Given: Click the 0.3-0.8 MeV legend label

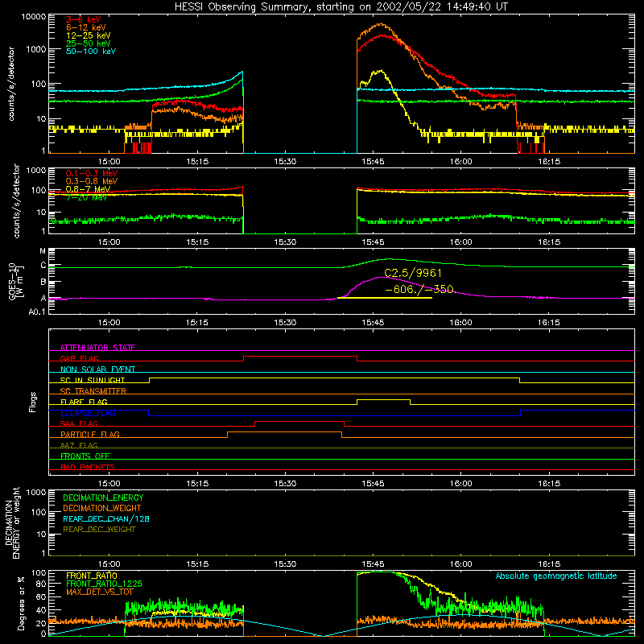Looking at the screenshot, I should (92, 181).
